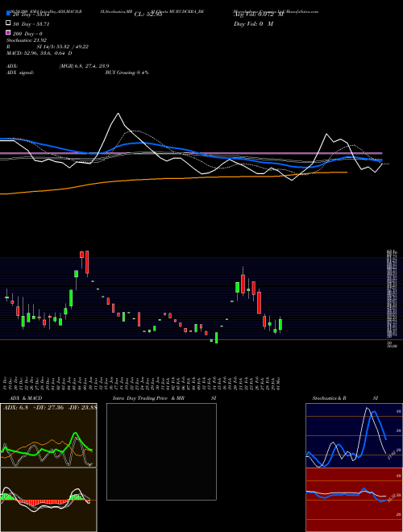The height and width of the screenshot is (532, 403).
Task: Open the MACD histogram chart thumbnail
Action: (48, 500)
